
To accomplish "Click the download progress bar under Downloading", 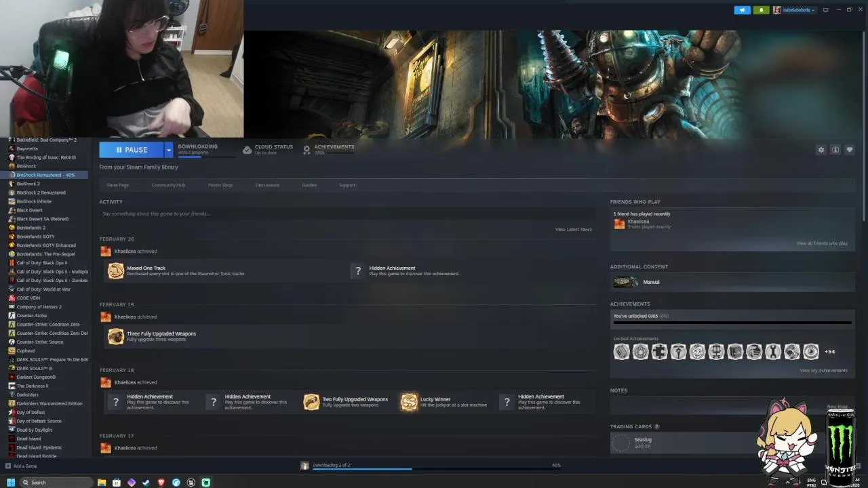I will 206,156.
